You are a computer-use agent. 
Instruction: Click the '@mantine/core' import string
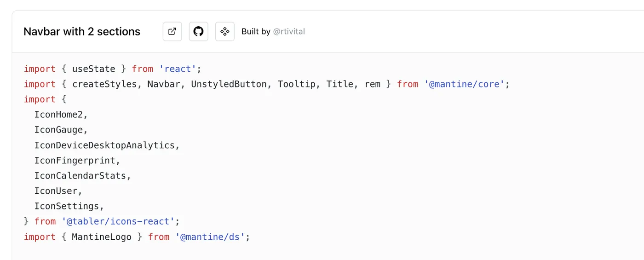pos(465,84)
